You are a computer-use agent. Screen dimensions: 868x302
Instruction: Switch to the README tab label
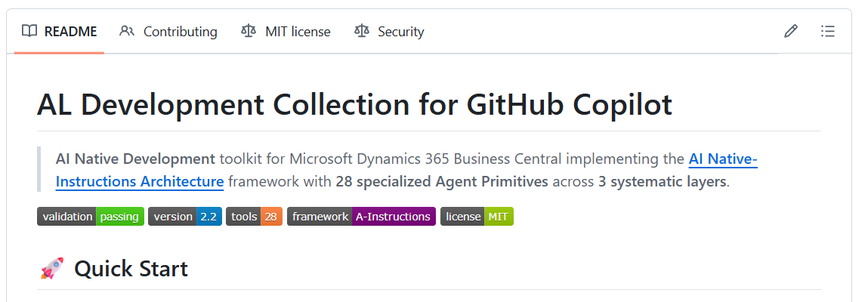pyautogui.click(x=71, y=32)
